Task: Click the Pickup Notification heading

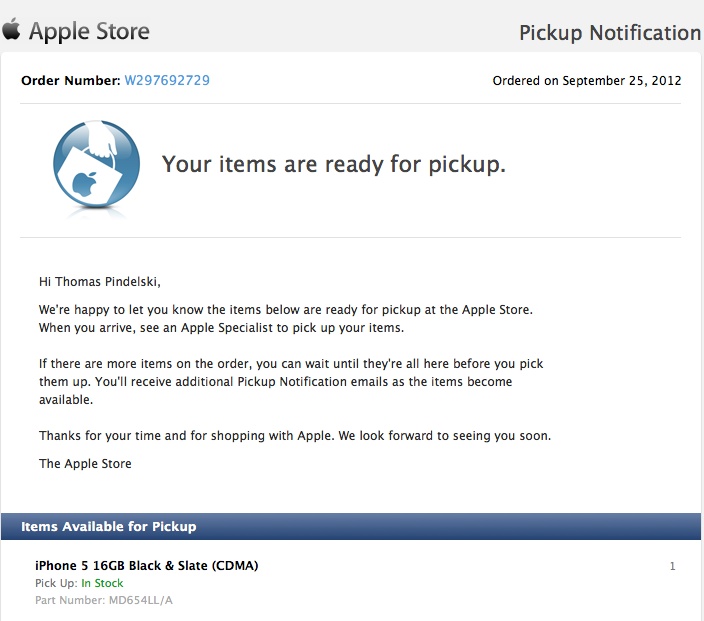Action: [610, 33]
